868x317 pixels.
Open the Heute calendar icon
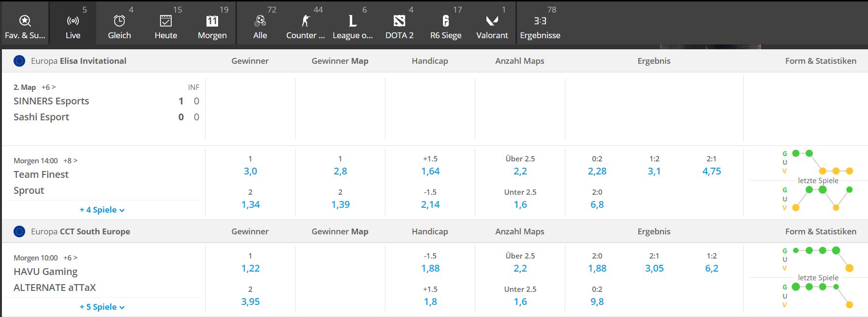pos(166,21)
